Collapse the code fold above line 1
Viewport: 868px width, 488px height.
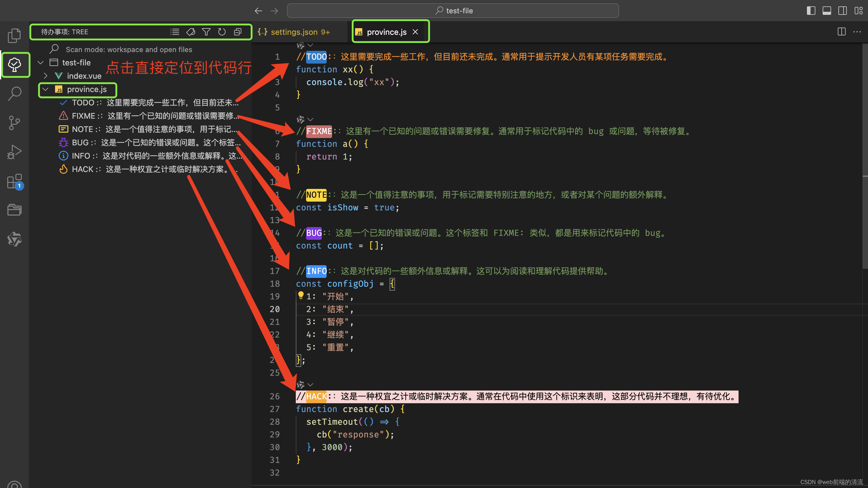pyautogui.click(x=310, y=45)
